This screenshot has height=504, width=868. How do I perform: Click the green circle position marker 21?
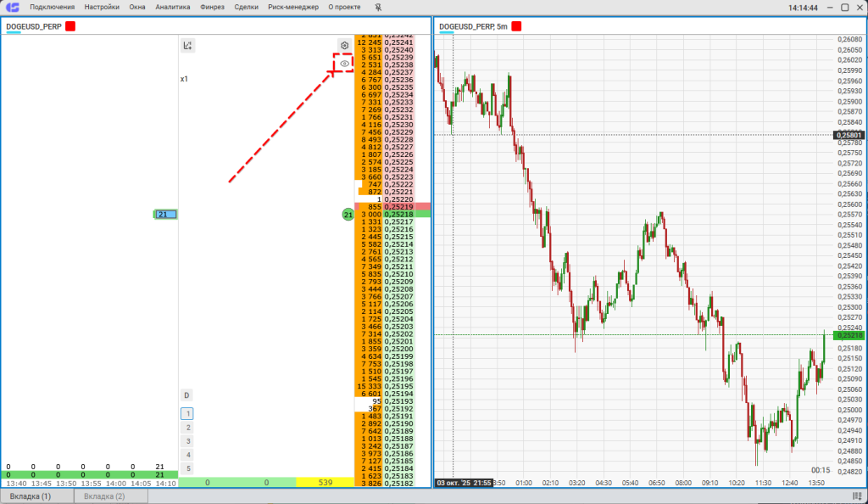(348, 216)
